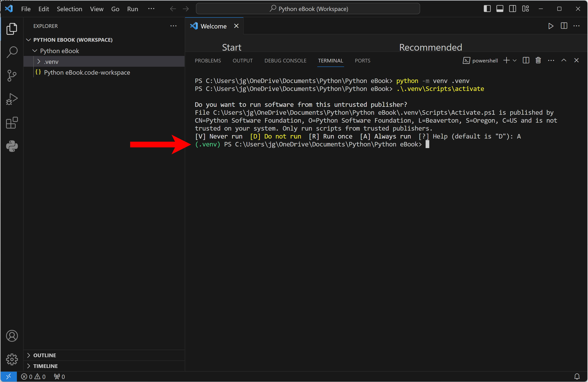Close the terminal panel
This screenshot has width=588, height=382.
click(576, 60)
